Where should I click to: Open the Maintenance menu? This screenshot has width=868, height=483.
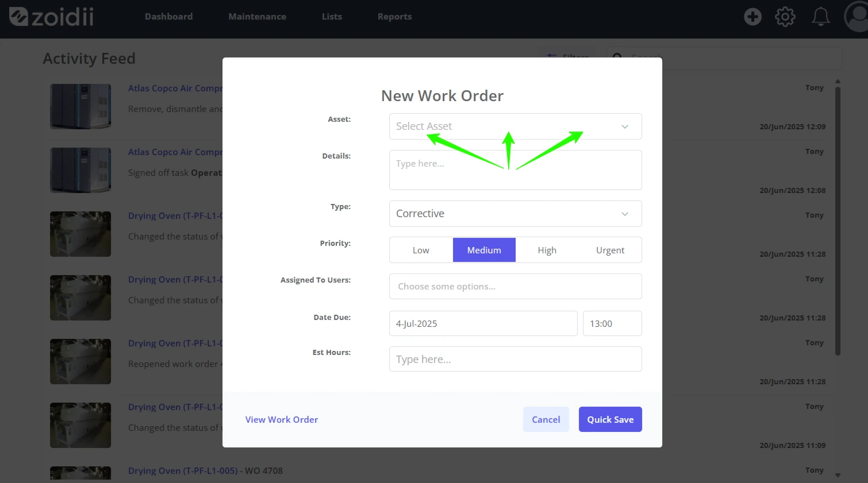coord(257,17)
